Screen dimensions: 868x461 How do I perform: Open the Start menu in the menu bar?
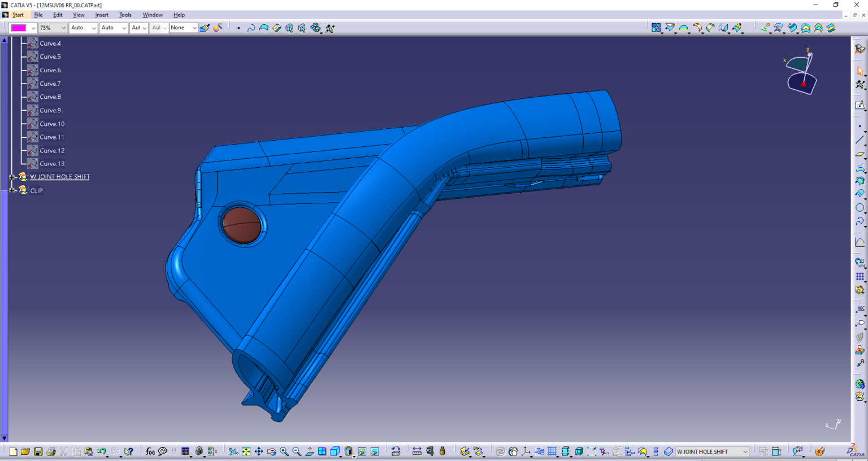point(18,15)
